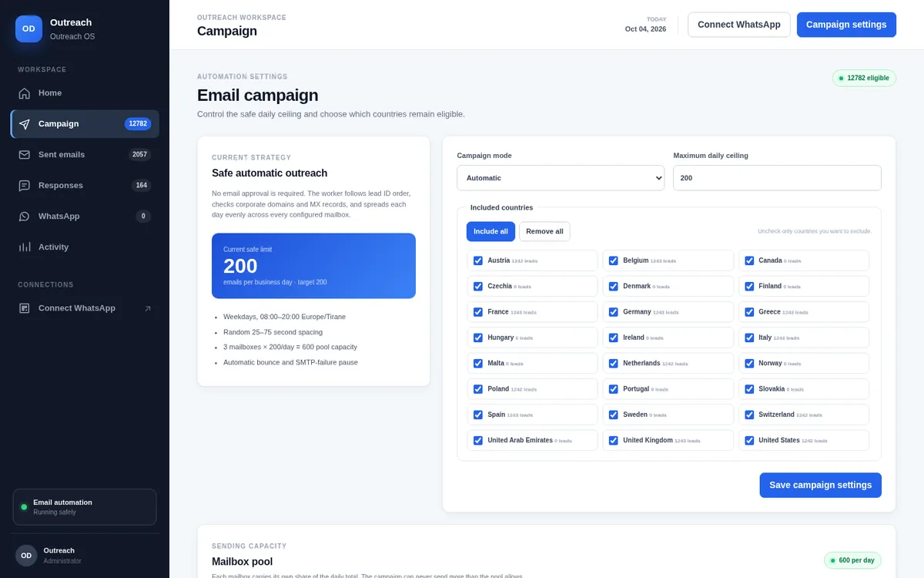The image size is (924, 578).
Task: Open the Campaign mode dropdown
Action: tap(561, 178)
